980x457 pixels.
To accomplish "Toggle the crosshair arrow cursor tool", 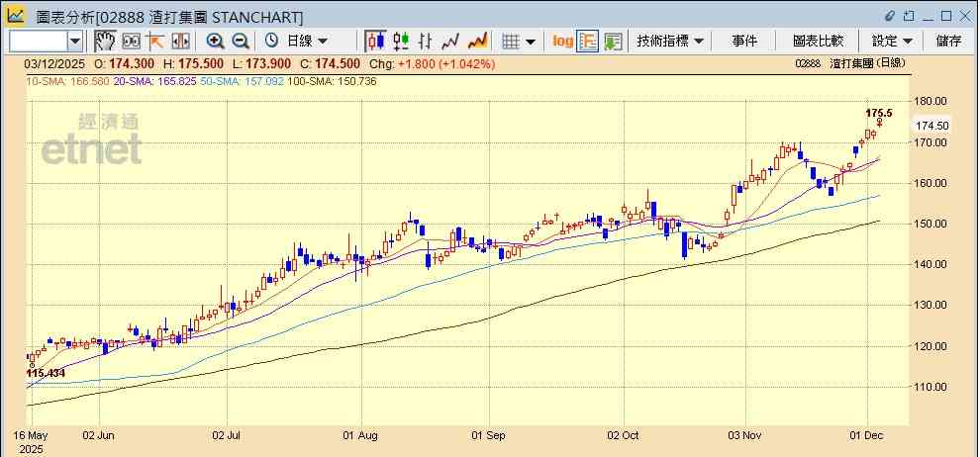I will click(155, 41).
